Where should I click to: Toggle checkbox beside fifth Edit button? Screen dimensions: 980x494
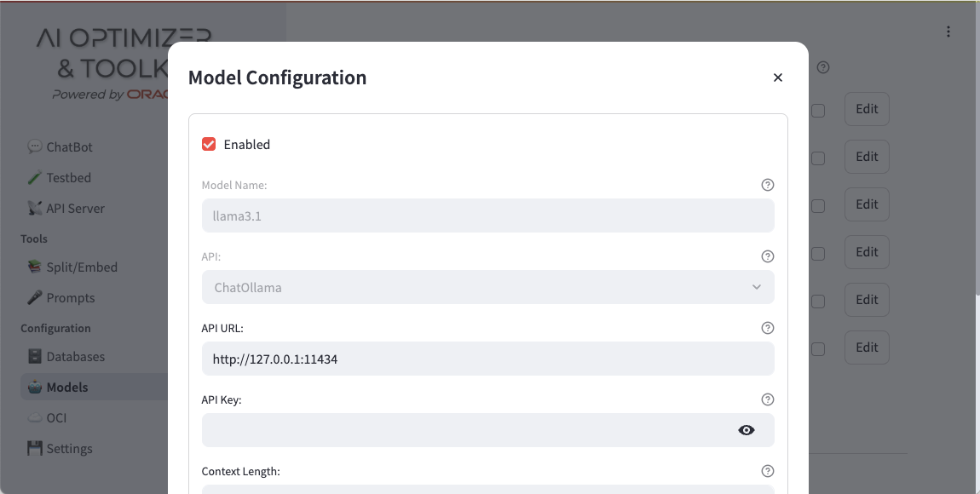coord(818,302)
